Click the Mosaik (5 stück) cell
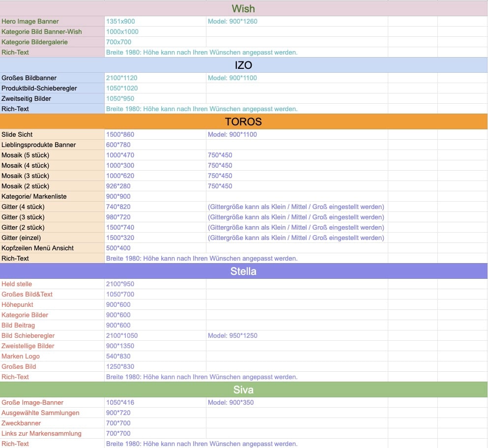 52,155
